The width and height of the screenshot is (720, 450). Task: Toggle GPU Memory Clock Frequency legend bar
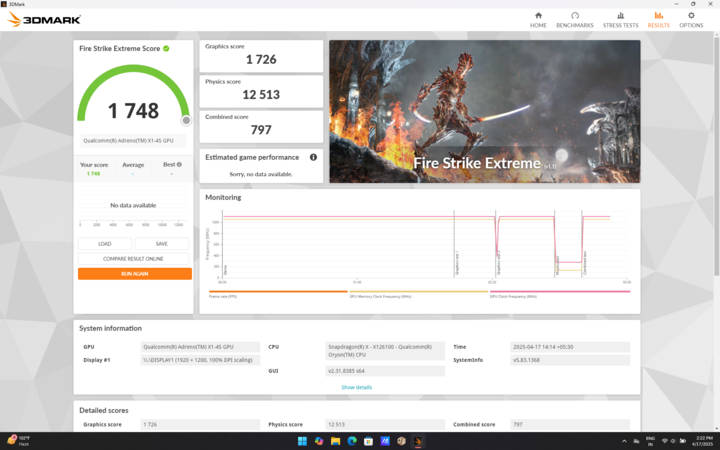[x=418, y=292]
